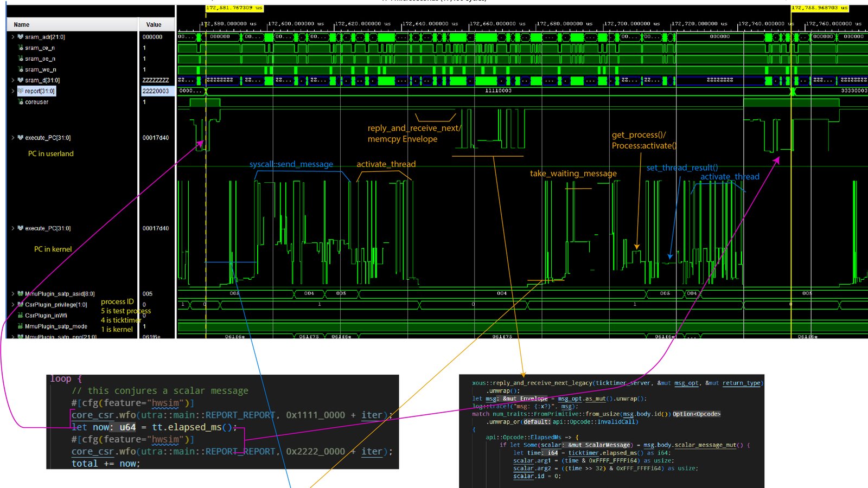Select the highlighted report[31:0] signal name
This screenshot has width=868, height=488.
40,91
